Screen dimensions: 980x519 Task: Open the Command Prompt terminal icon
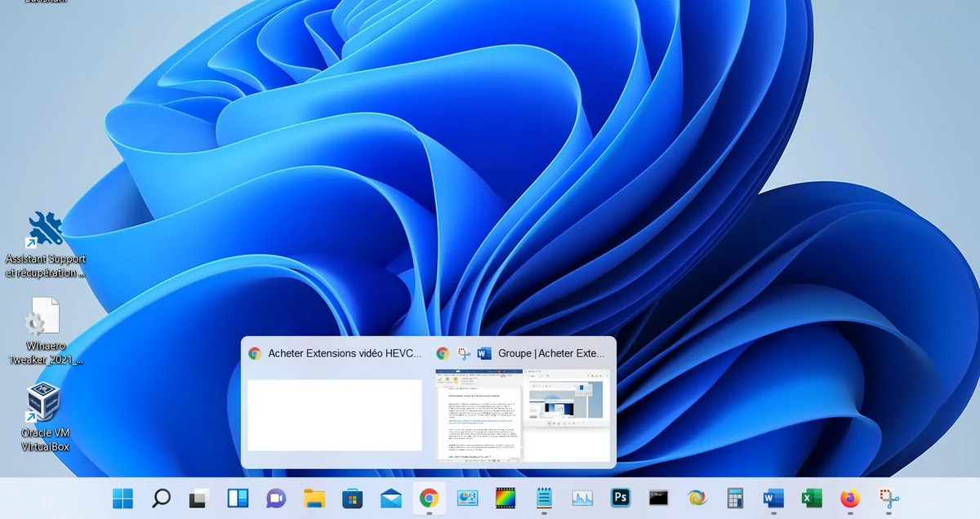[659, 498]
